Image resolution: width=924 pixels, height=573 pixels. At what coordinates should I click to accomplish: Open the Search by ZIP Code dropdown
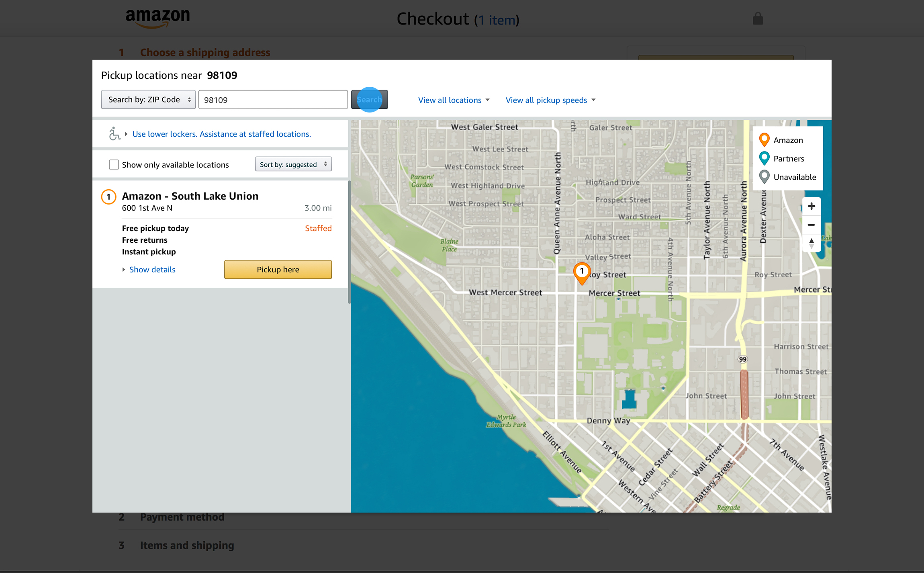(148, 100)
